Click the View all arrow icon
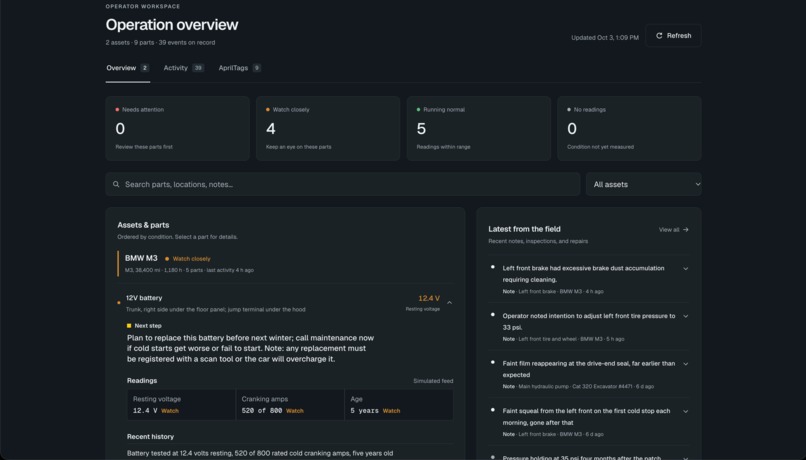The image size is (806, 460). coord(686,230)
